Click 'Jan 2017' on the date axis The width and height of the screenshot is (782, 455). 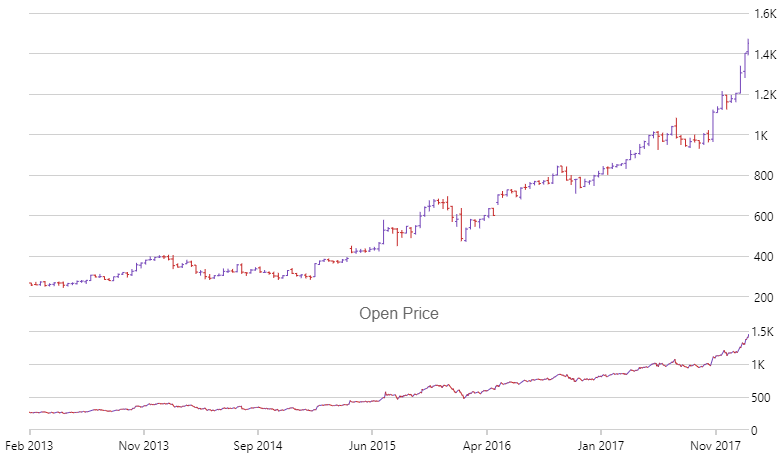[601, 444]
